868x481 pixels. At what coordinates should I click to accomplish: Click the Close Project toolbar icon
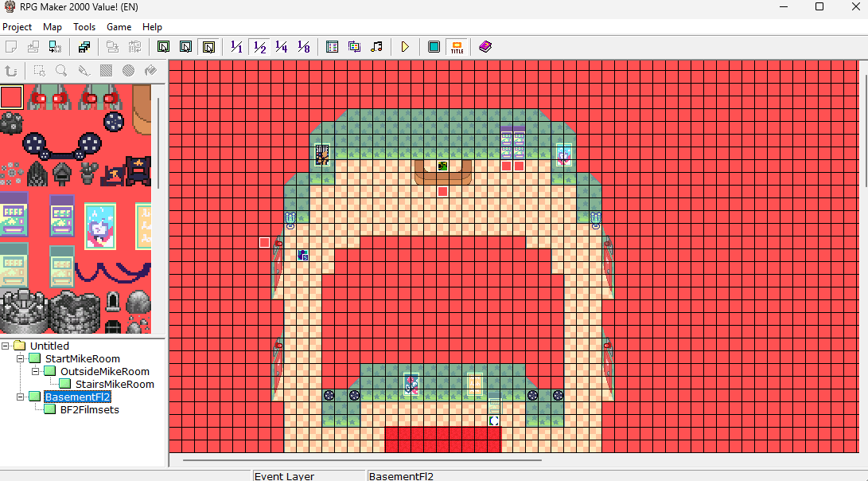[x=56, y=47]
